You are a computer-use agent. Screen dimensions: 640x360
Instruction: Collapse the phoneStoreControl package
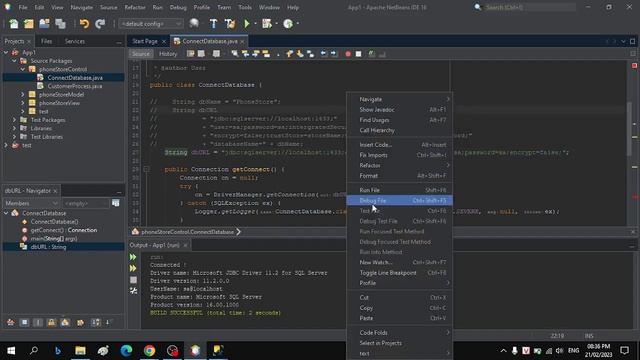23,69
